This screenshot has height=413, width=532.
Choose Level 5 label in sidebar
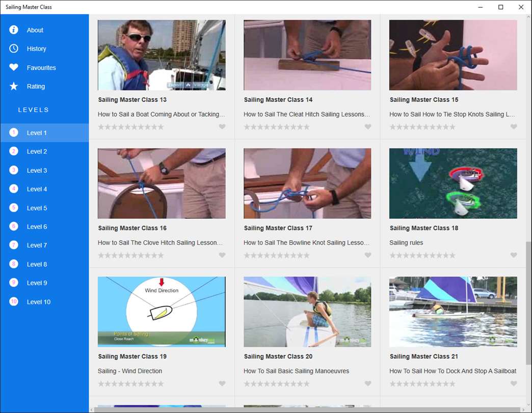[37, 208]
